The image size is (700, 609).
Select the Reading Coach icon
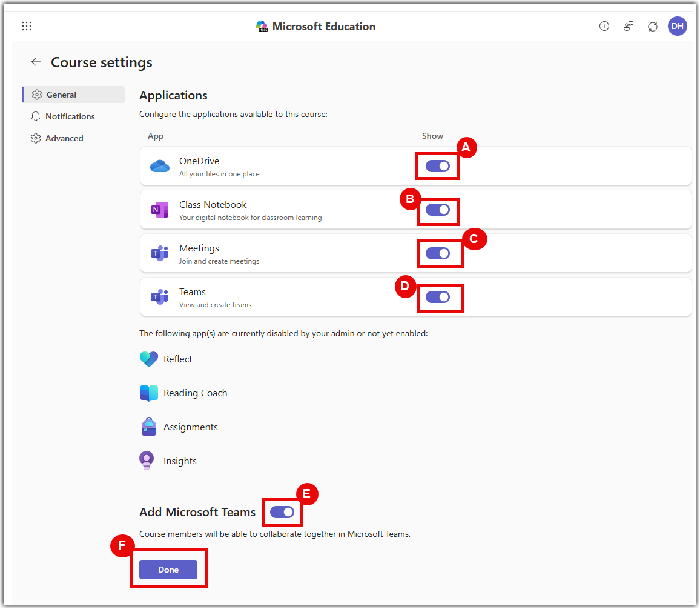(148, 393)
